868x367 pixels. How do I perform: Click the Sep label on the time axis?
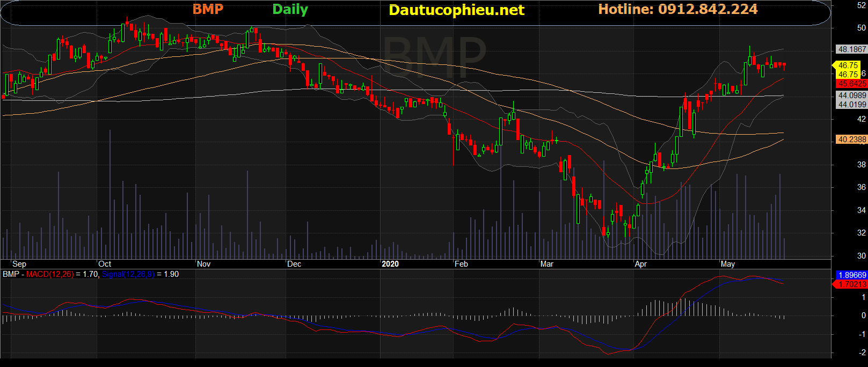tap(19, 264)
